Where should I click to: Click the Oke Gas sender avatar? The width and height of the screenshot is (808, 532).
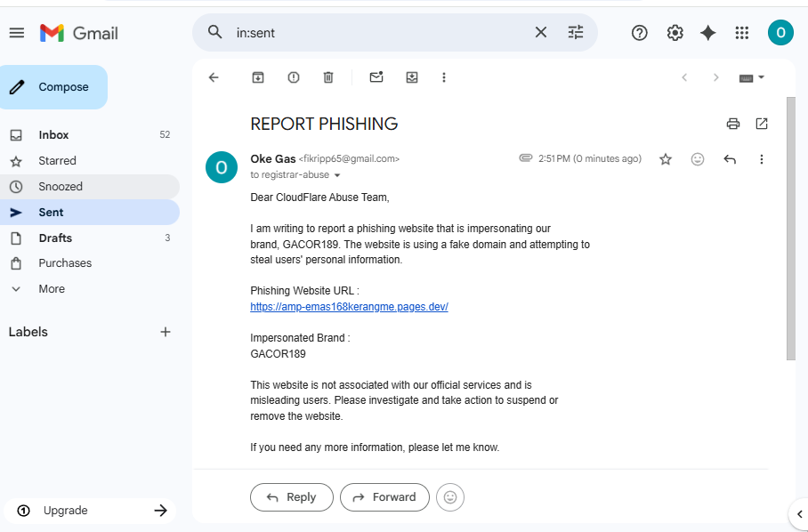click(x=221, y=167)
